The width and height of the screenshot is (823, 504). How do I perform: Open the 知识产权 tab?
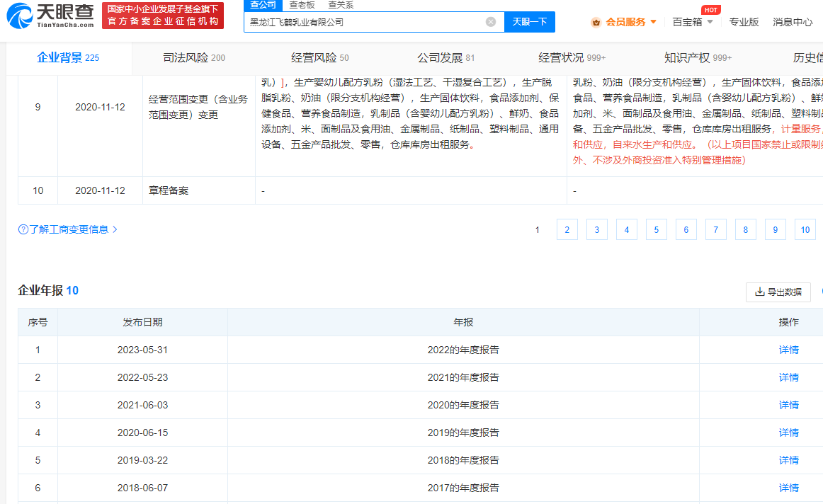(x=698, y=57)
